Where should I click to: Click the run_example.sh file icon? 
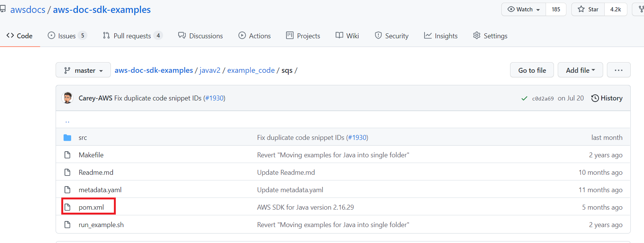(x=67, y=225)
